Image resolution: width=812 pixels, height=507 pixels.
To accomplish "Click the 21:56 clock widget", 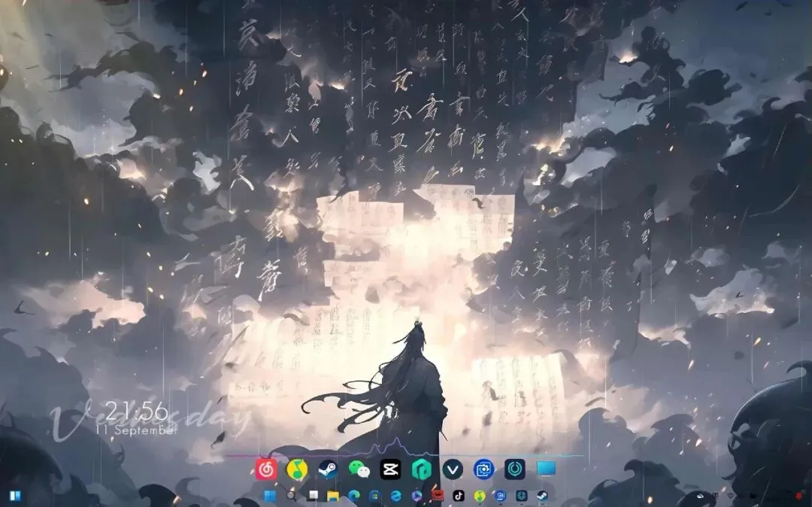I will (137, 411).
